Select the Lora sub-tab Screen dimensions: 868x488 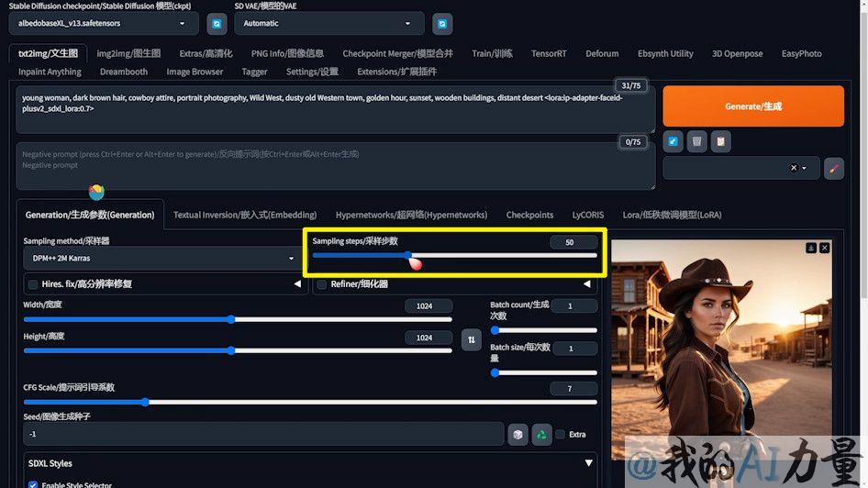coord(672,215)
